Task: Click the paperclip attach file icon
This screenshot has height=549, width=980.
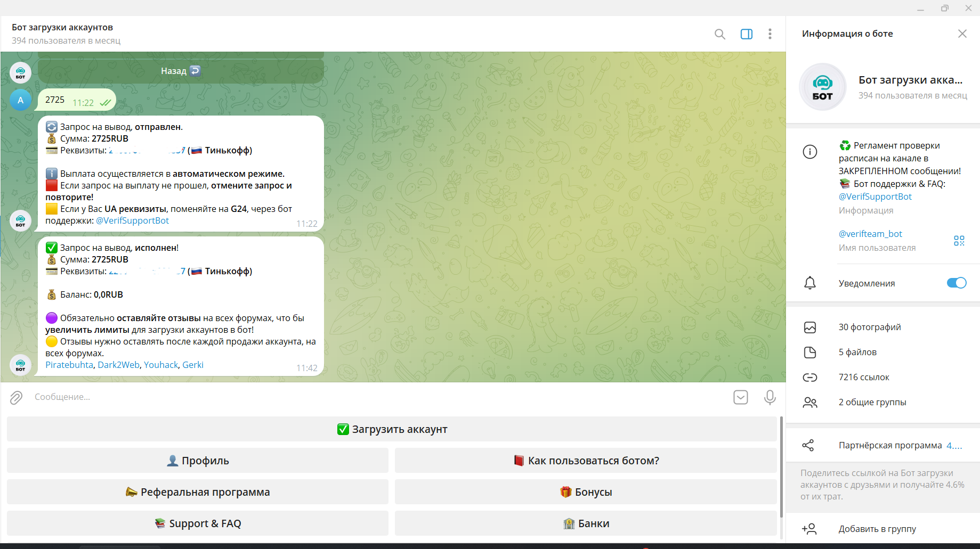Action: (17, 397)
